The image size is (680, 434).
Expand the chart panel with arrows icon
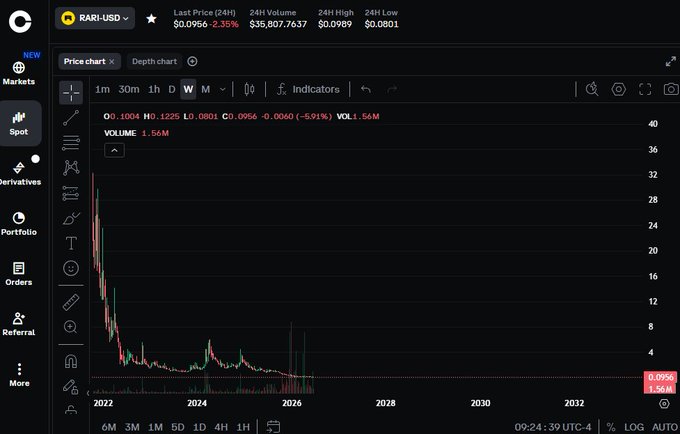click(670, 62)
